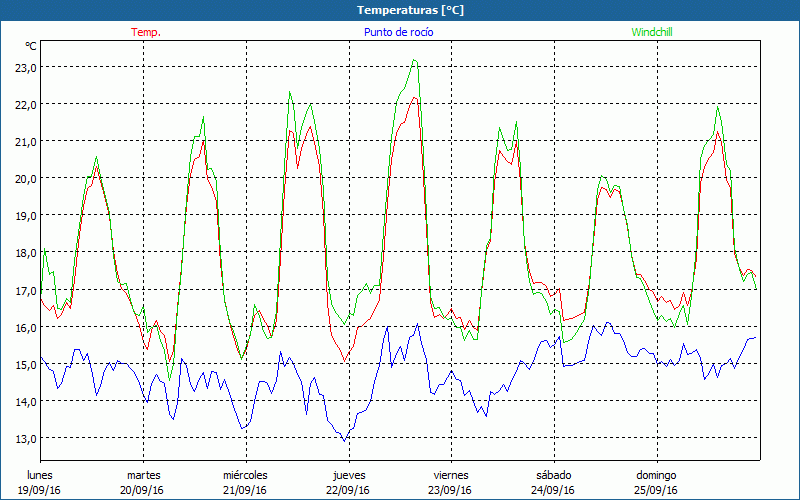Viewport: 800px width, 500px height.
Task: Select the martes day label
Action: [x=143, y=475]
